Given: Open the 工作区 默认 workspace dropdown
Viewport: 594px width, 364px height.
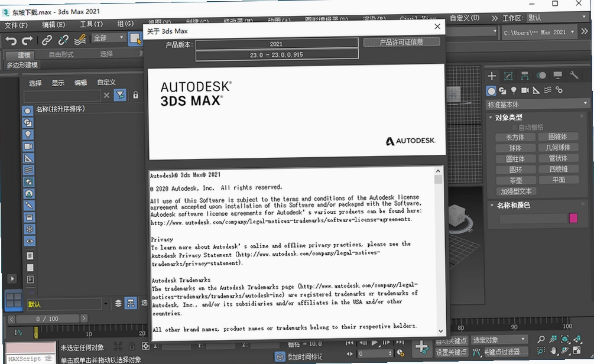Looking at the screenshot, I should pos(557,17).
